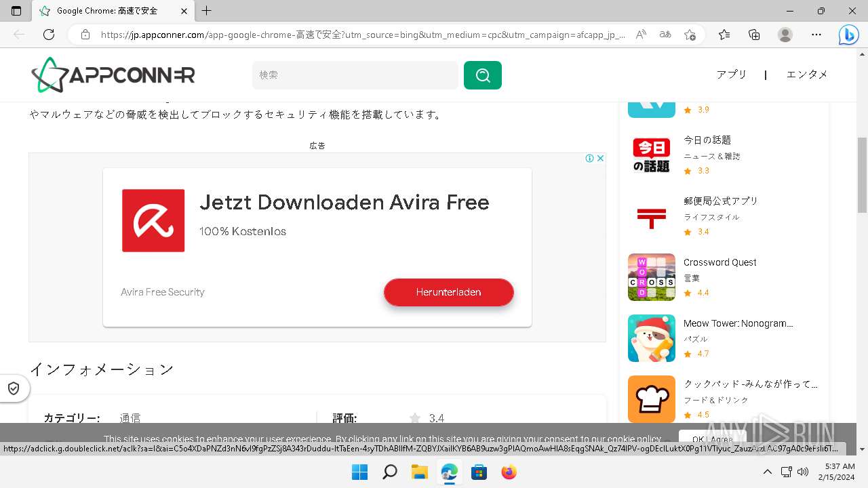Open Edge Settings and more menu
Image resolution: width=868 pixels, height=488 pixels.
point(816,35)
